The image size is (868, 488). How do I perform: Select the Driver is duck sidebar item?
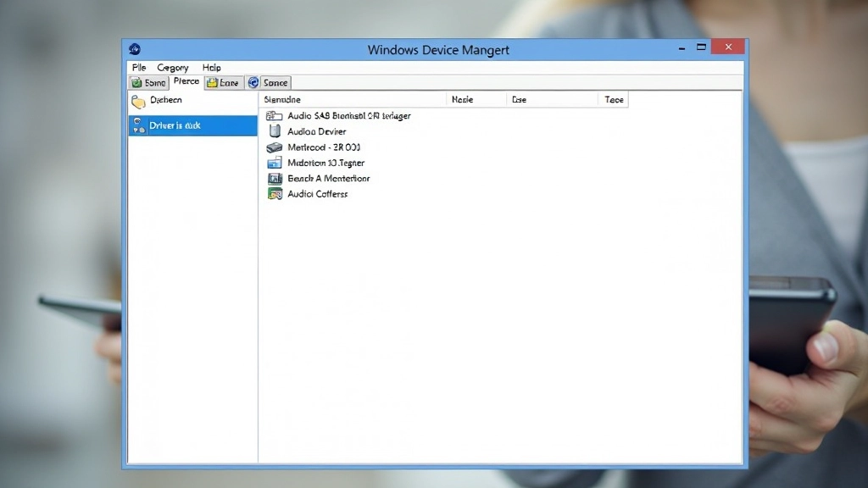coord(192,125)
